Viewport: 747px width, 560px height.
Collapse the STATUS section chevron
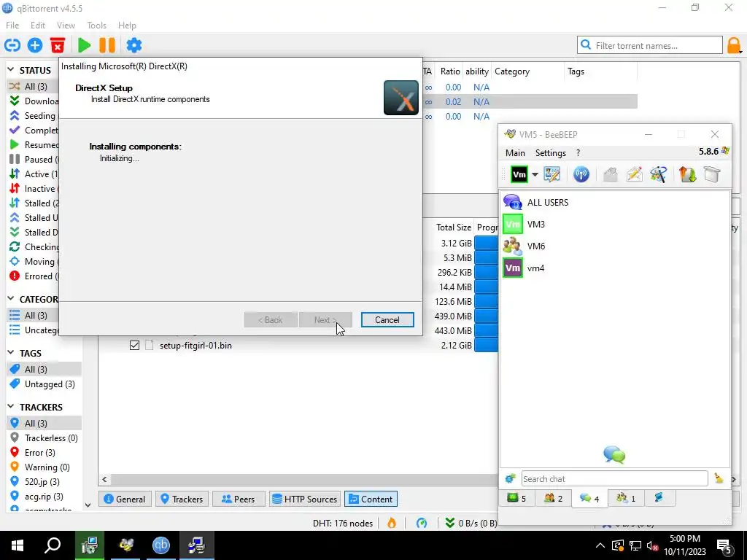click(11, 70)
